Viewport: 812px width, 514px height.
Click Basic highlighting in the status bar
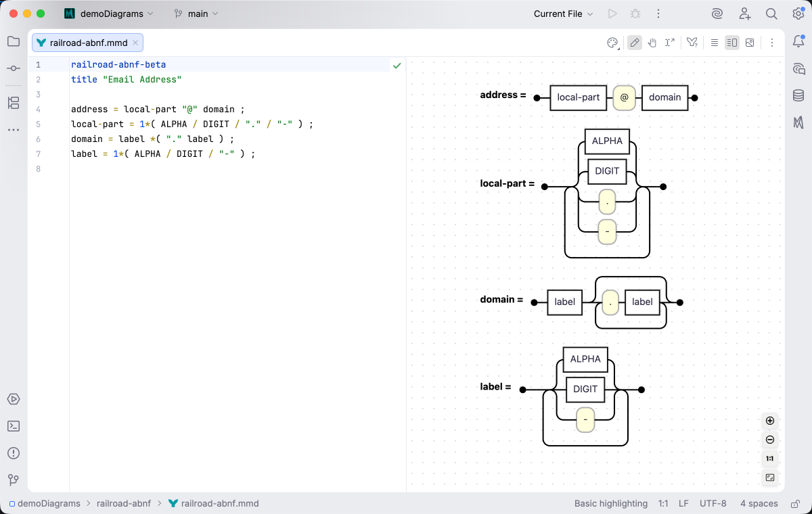pos(611,503)
